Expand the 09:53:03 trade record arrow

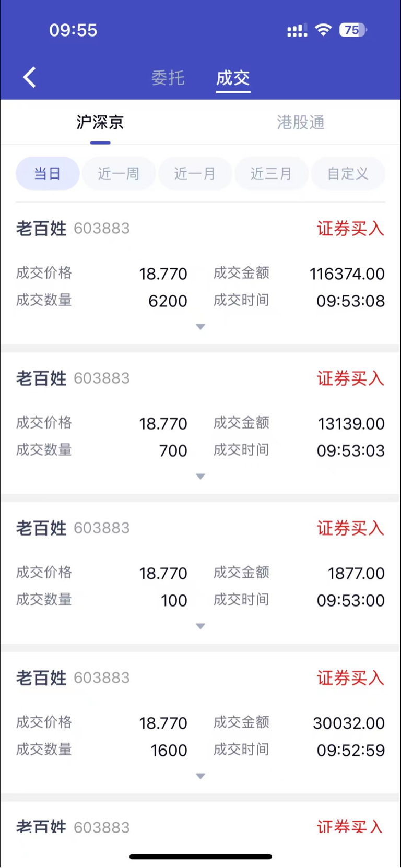(200, 477)
